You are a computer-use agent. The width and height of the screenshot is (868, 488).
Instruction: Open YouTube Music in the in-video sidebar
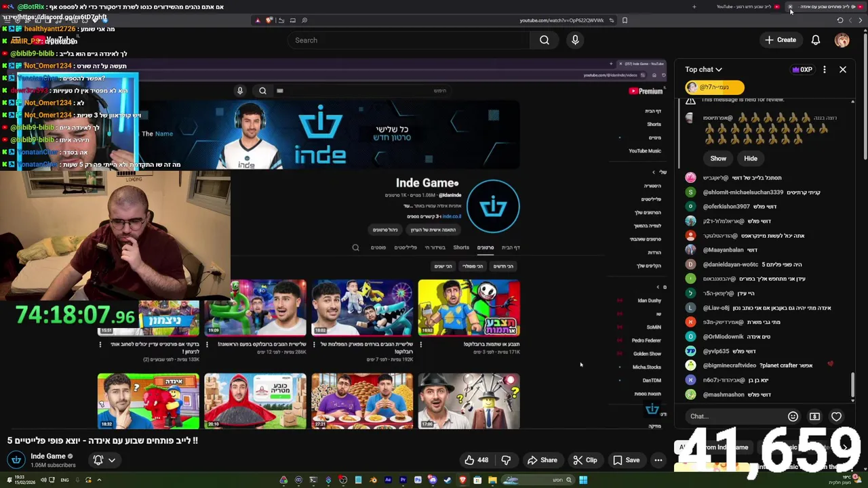click(x=644, y=151)
